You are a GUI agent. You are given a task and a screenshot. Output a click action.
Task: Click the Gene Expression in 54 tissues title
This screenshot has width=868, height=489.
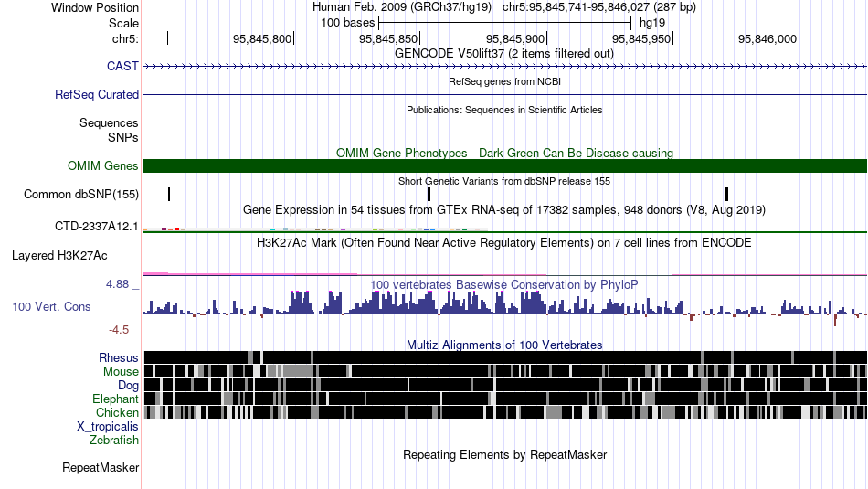coord(504,210)
